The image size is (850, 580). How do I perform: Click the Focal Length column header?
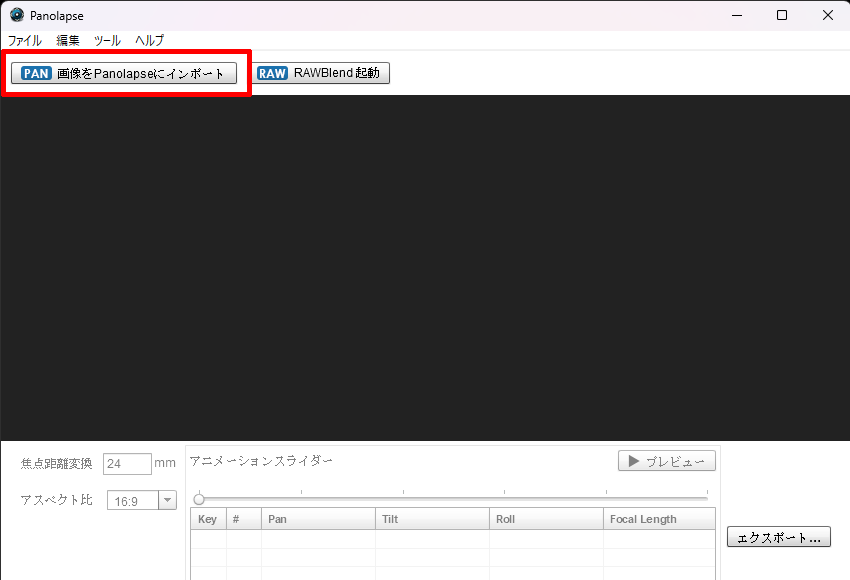point(658,519)
